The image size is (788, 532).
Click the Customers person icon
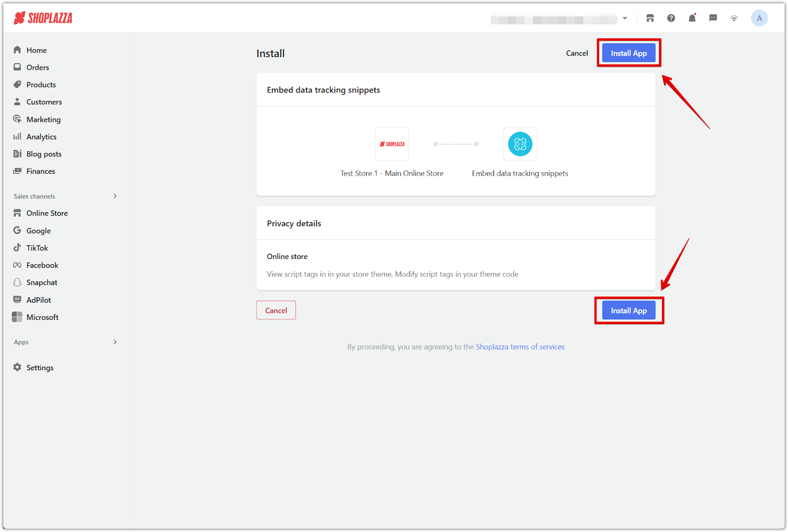pos(17,101)
